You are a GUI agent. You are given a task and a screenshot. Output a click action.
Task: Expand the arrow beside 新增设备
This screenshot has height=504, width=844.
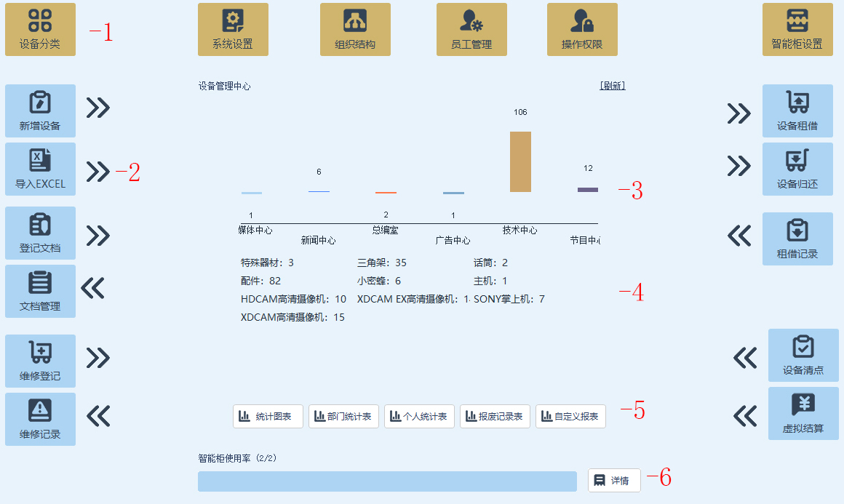[98, 108]
